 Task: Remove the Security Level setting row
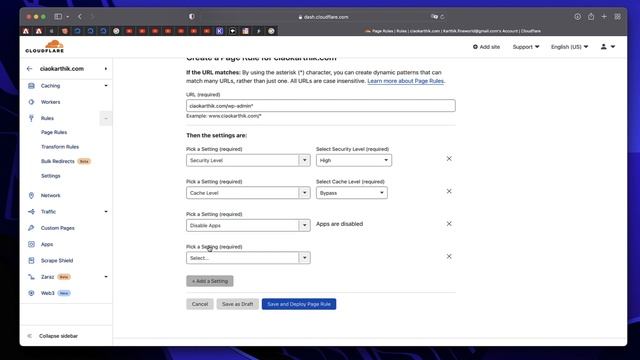tap(449, 159)
